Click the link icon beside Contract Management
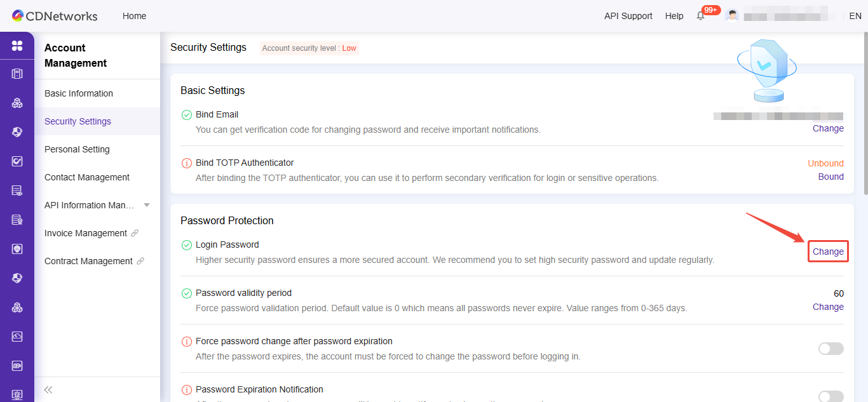Viewport: 868px width, 402px height. point(140,261)
